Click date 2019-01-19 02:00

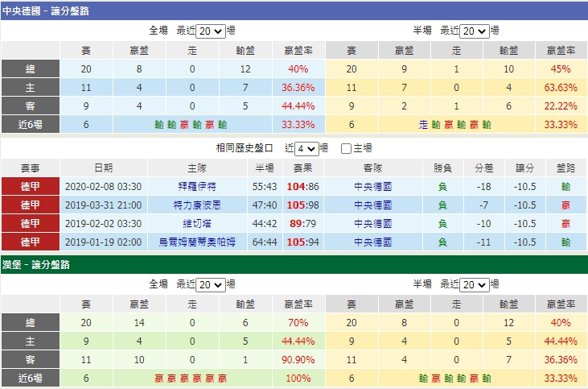(x=104, y=242)
